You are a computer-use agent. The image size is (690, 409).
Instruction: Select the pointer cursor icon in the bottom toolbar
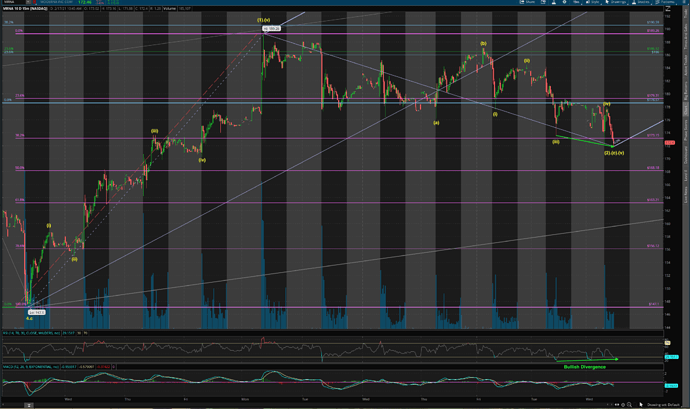(x=641, y=404)
